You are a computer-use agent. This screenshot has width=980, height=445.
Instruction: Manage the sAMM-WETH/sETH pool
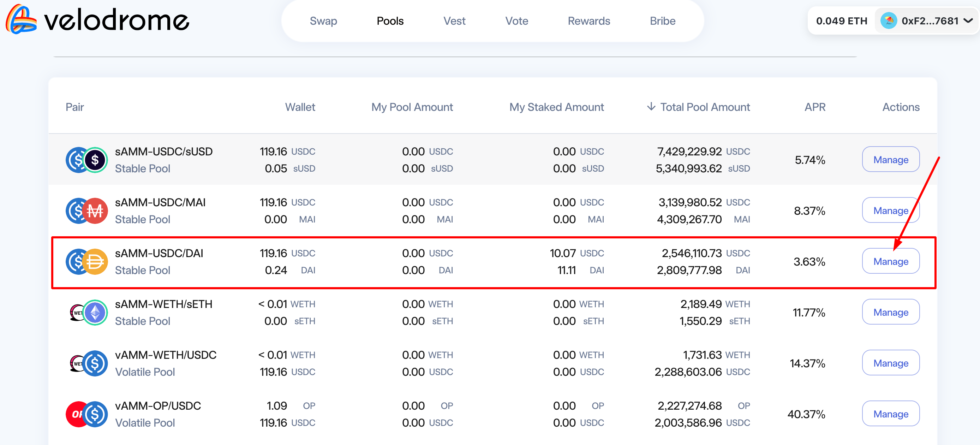coord(891,312)
